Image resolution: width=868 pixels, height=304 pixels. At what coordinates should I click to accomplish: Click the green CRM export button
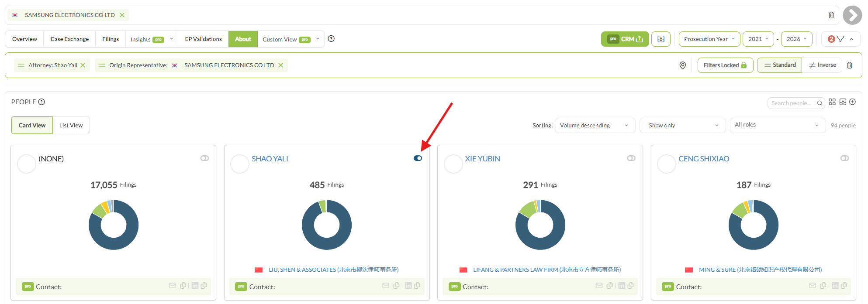[x=625, y=39]
